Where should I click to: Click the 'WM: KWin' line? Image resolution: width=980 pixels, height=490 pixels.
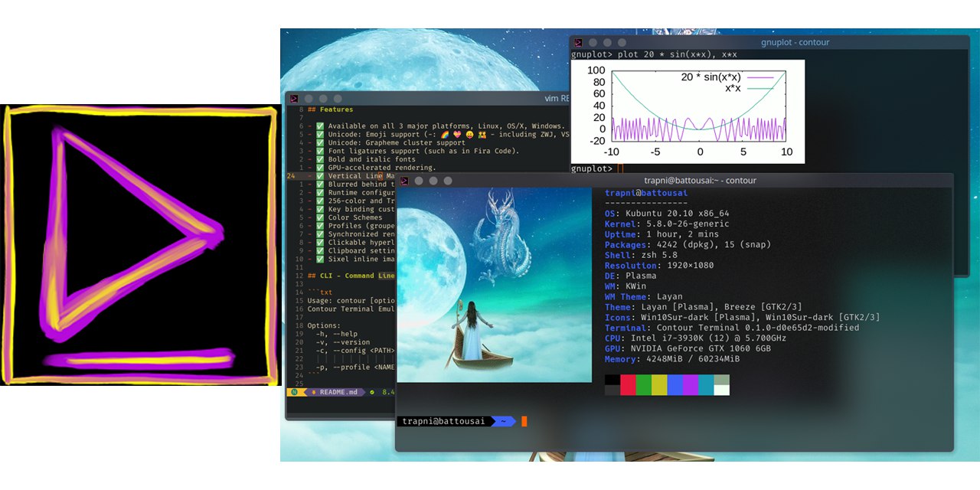pos(625,286)
